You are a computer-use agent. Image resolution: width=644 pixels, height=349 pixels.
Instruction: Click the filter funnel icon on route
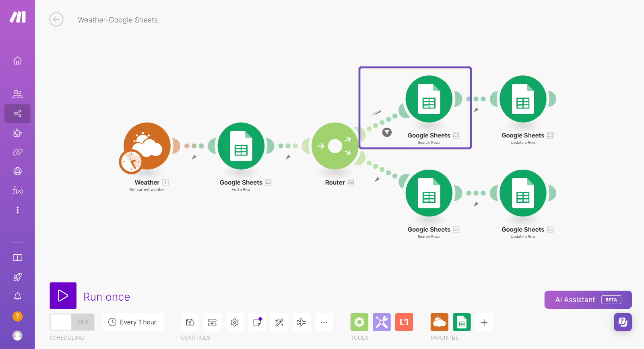coord(387,132)
